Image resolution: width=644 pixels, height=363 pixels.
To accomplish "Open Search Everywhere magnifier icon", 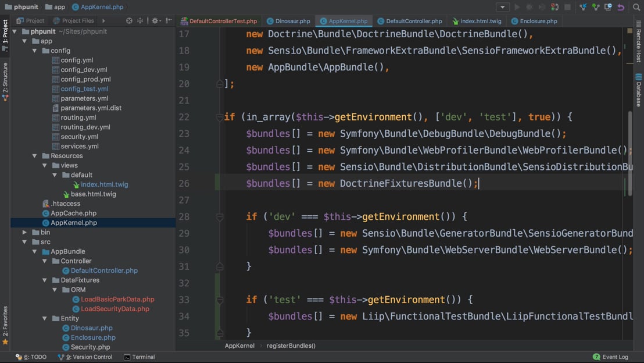I will 636,7.
